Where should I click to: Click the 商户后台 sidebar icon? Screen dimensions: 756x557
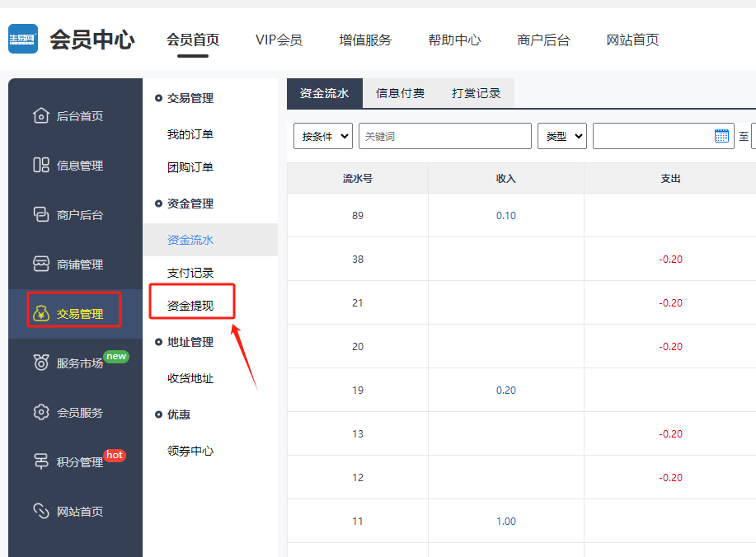click(41, 215)
